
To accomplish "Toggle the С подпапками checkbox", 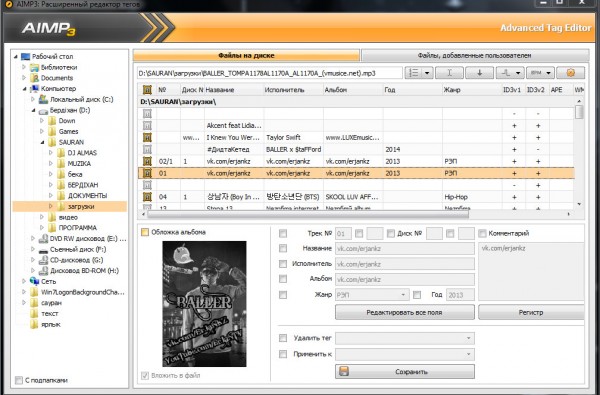I will [18, 380].
